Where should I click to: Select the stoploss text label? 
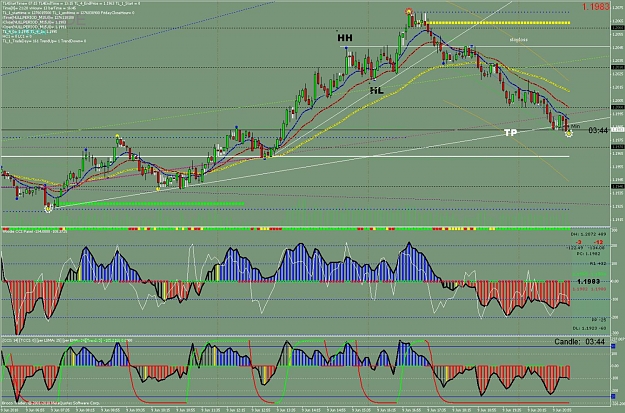[x=519, y=39]
